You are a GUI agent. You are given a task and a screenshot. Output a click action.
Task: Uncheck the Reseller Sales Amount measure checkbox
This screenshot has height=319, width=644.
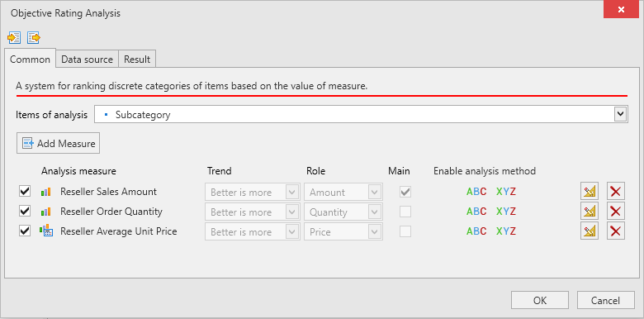point(25,191)
